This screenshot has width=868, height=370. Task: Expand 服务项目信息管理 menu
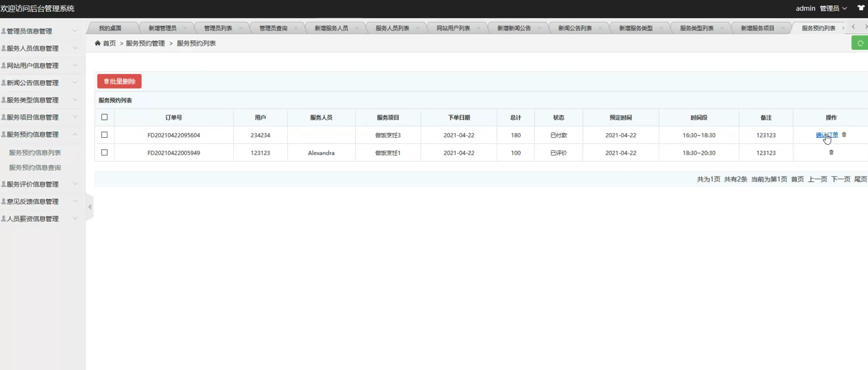pos(42,117)
